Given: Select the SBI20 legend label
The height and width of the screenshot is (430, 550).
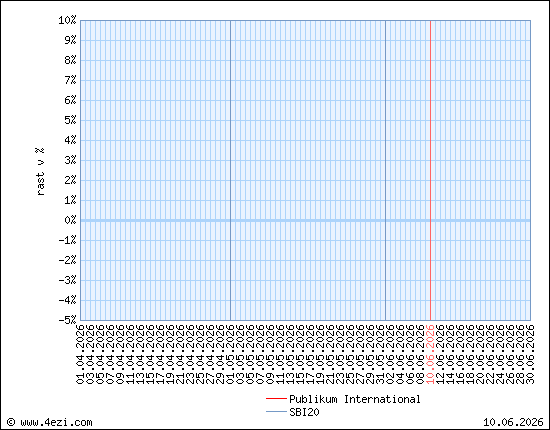Looking at the screenshot, I should click(304, 412).
